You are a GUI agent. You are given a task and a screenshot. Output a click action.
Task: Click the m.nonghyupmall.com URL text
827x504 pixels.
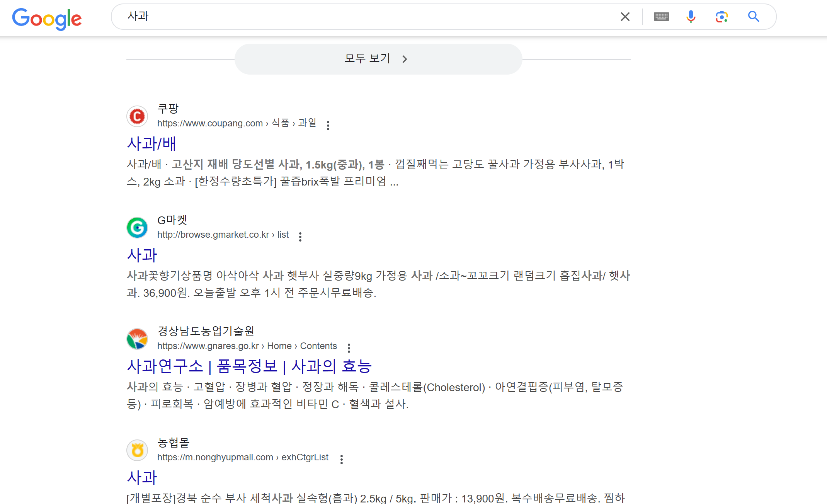tap(243, 457)
